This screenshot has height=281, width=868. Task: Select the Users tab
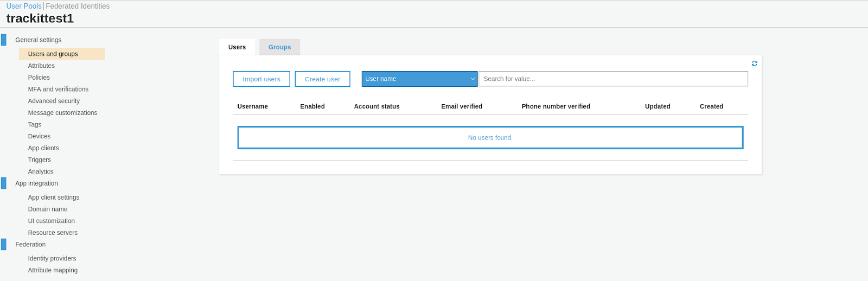(x=237, y=47)
